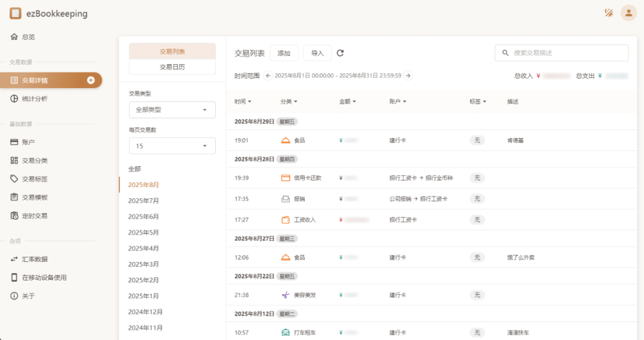This screenshot has width=644, height=340.
Task: Open 关于 about page
Action: click(51, 296)
